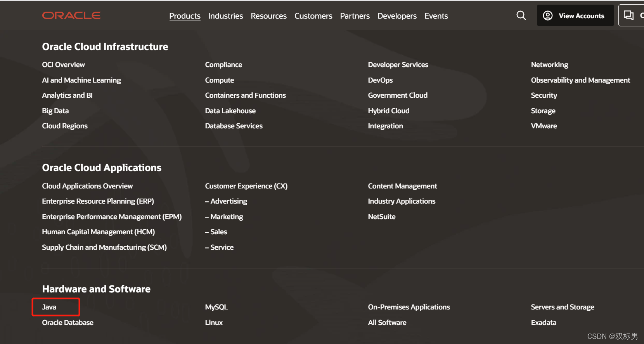
Task: Click the chat bubble icon button
Action: point(628,16)
